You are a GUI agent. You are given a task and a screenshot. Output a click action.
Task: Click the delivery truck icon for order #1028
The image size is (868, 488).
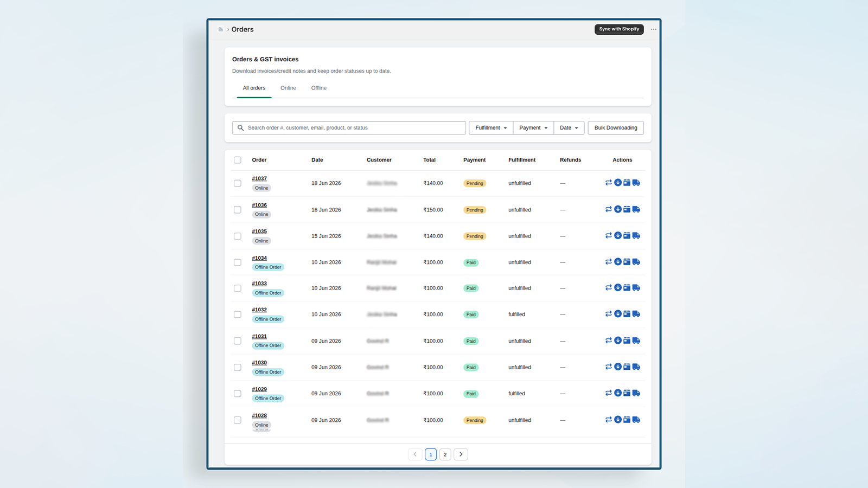636,420
